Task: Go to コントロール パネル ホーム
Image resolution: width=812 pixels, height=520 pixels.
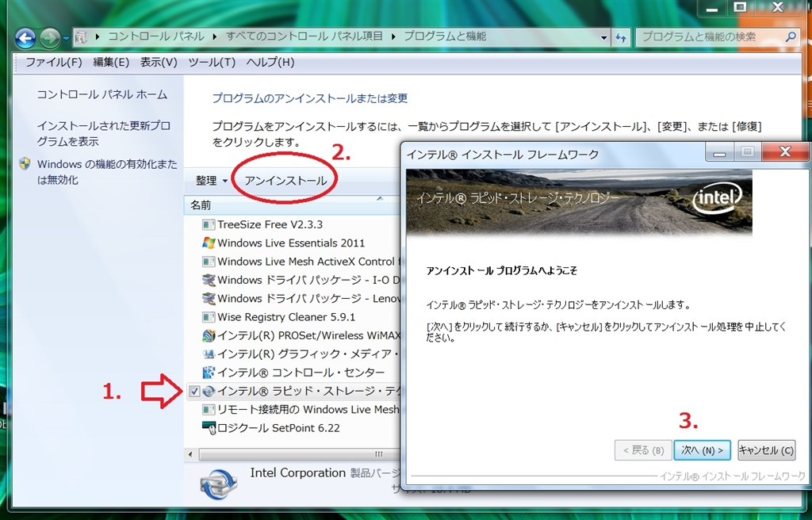Action: click(x=102, y=94)
